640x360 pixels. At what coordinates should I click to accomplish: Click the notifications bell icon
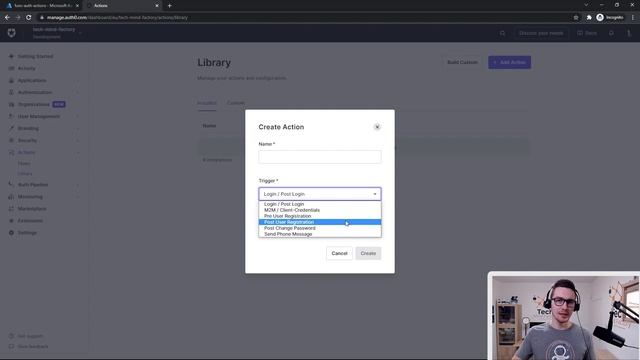tap(611, 33)
